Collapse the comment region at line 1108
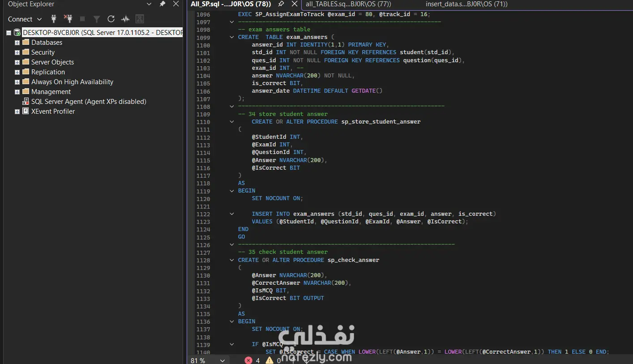 (232, 107)
